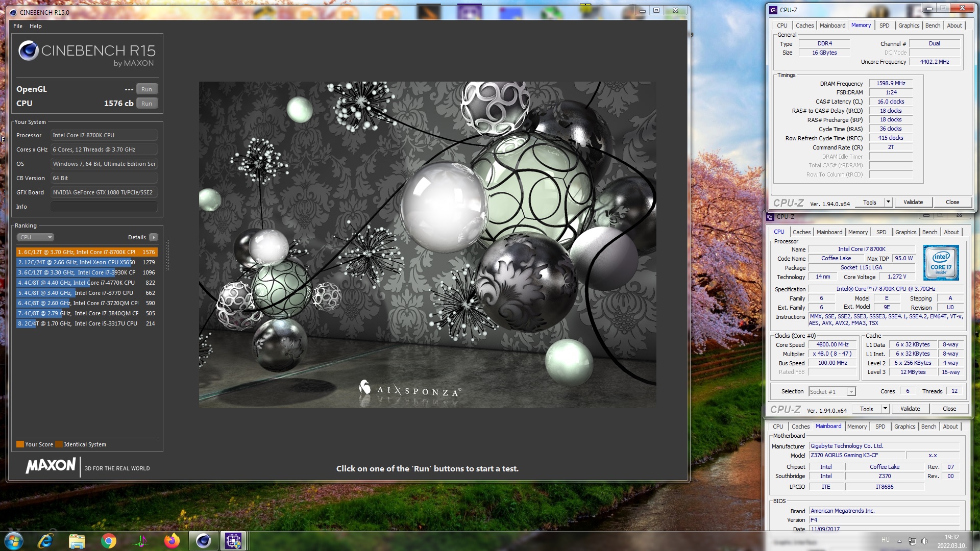980x551 pixels.
Task: Open About tab in bottom CPU-Z window
Action: [950, 427]
